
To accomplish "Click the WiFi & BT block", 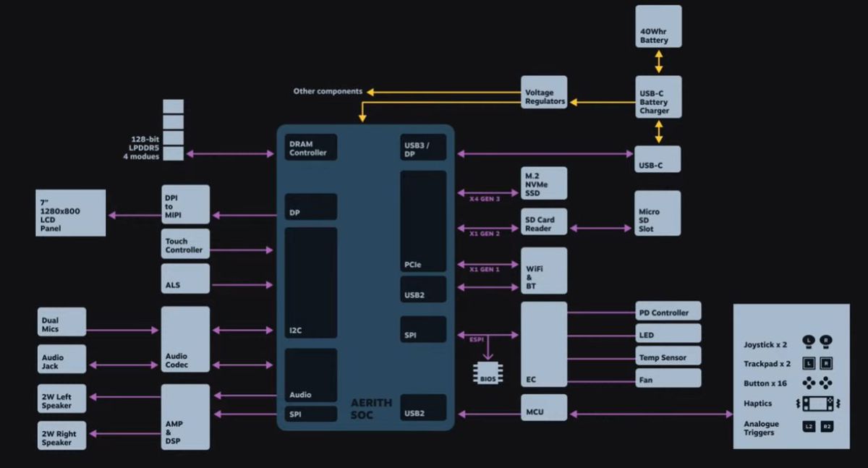I will [x=544, y=271].
